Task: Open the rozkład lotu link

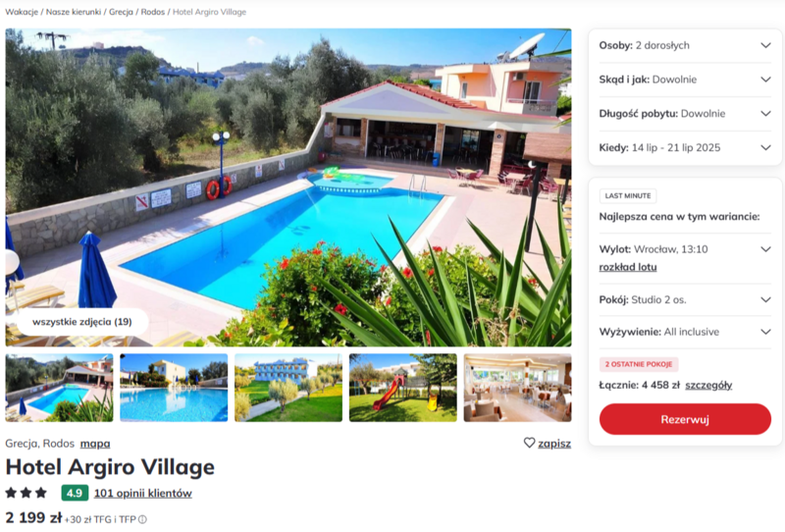Action: [x=628, y=267]
